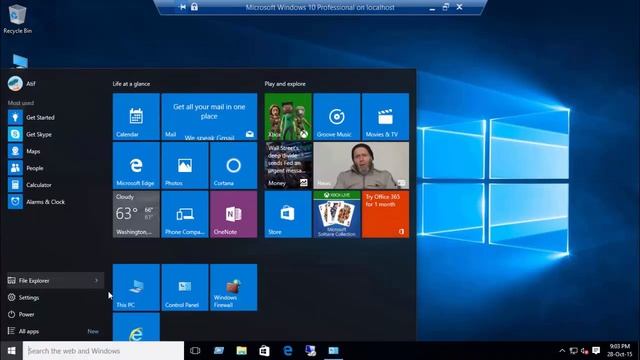Open volume icon in system tray
The image size is (640, 360).
click(x=584, y=351)
